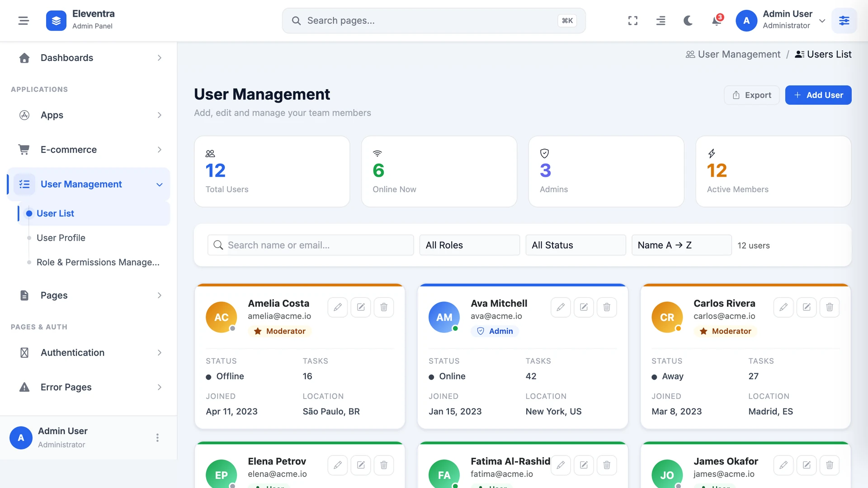The height and width of the screenshot is (488, 868).
Task: Click square-edit icon on Ava Mitchell card
Action: click(584, 307)
